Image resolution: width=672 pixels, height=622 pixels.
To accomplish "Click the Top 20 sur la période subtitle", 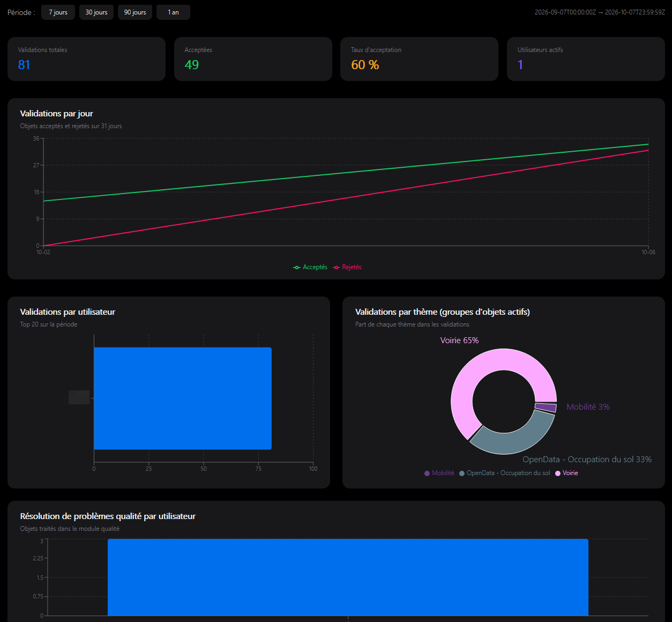I will click(49, 324).
